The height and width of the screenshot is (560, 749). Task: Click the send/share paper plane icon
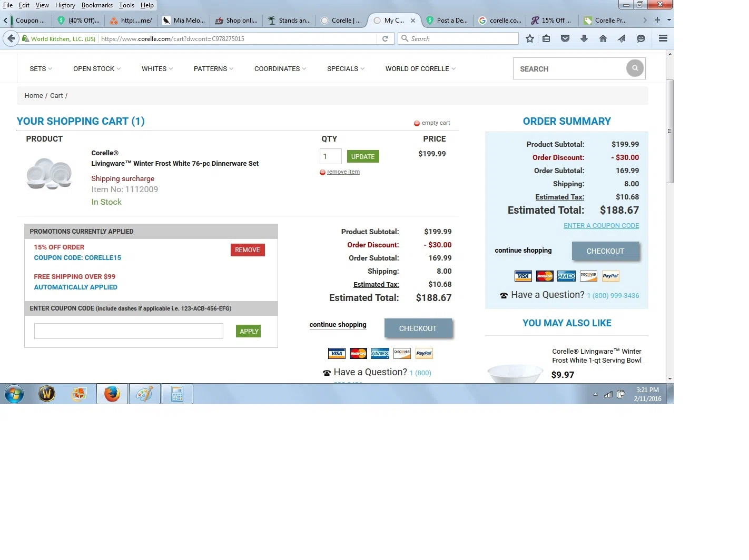(x=622, y=38)
